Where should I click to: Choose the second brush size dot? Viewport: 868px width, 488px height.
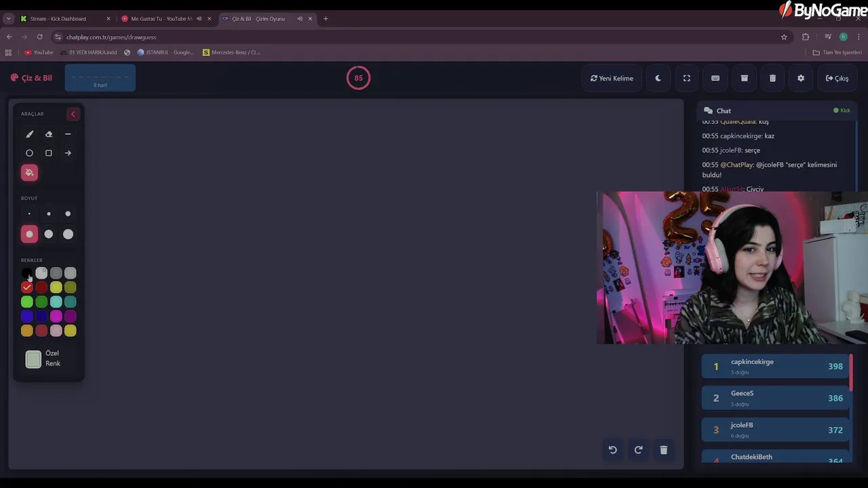tap(49, 214)
